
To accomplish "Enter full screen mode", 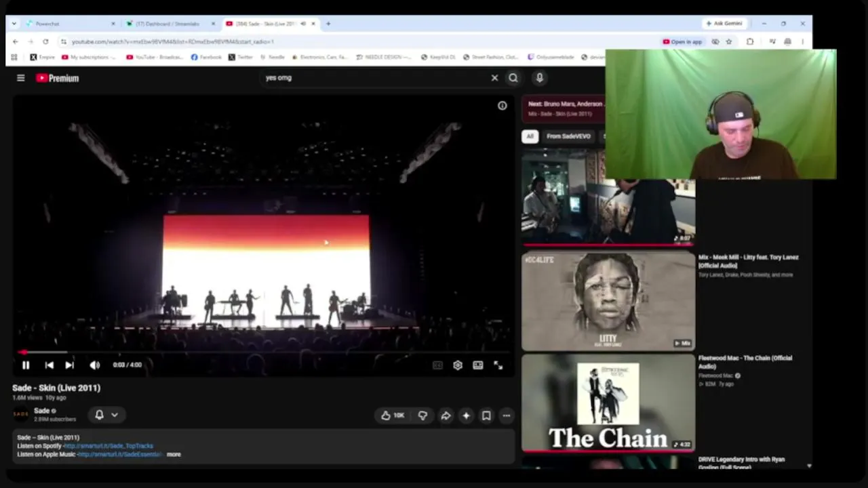I will (x=498, y=365).
